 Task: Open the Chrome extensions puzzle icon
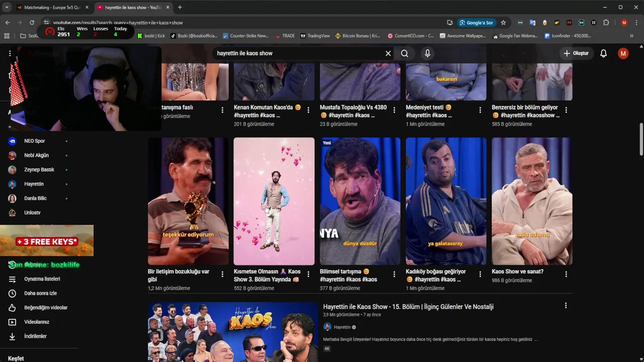[x=606, y=23]
